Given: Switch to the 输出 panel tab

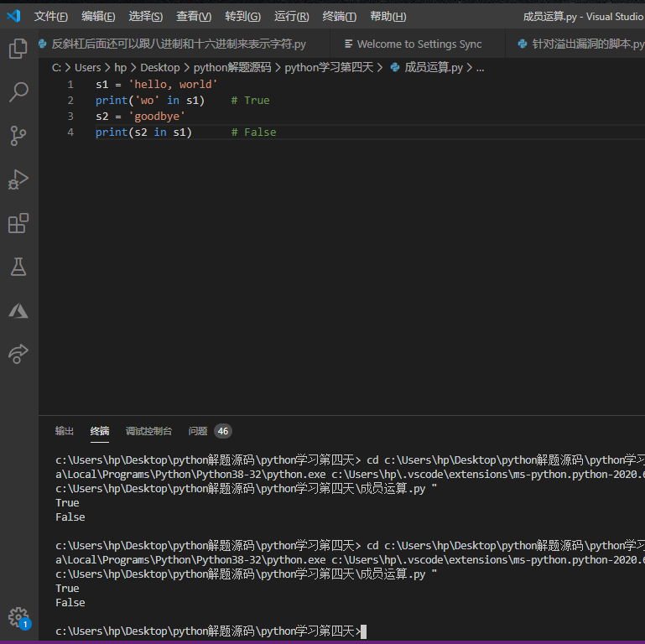Looking at the screenshot, I should coord(65,431).
